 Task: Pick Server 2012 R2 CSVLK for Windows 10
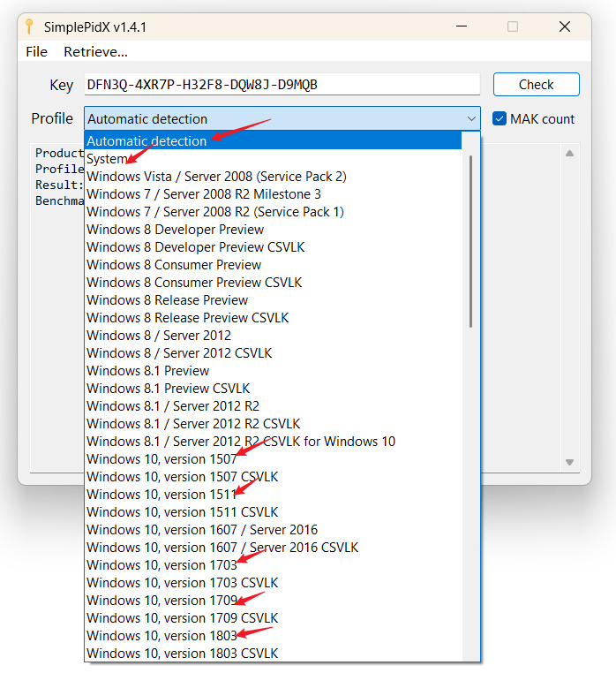tap(273, 441)
